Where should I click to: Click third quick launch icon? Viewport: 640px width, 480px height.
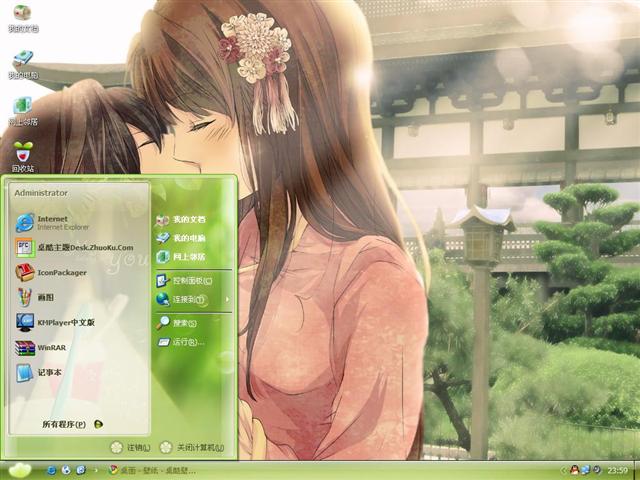[81, 471]
